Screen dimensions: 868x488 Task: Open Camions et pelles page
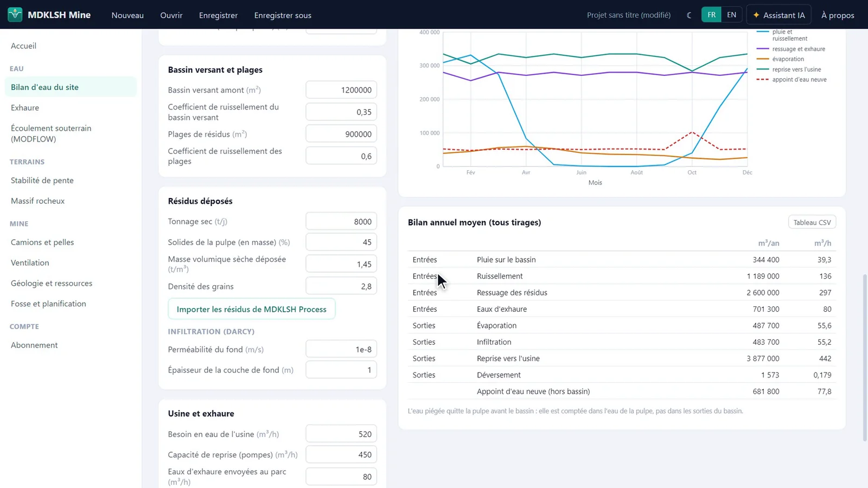[x=71, y=242]
